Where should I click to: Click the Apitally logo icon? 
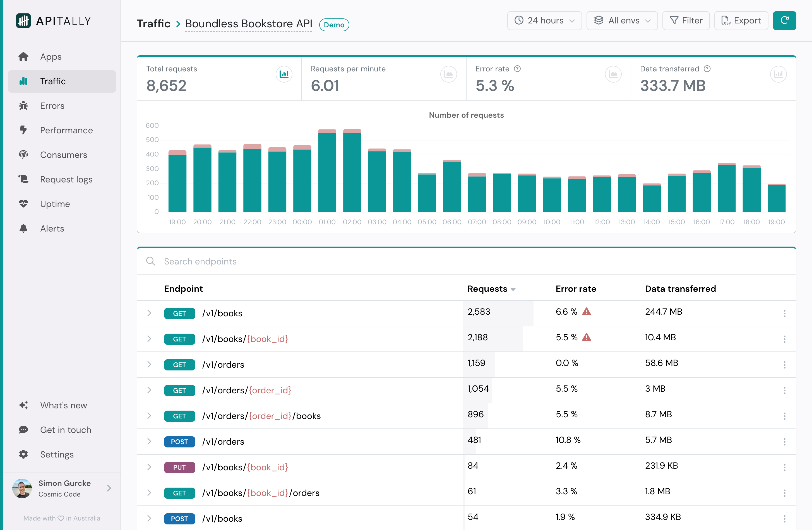(x=23, y=21)
